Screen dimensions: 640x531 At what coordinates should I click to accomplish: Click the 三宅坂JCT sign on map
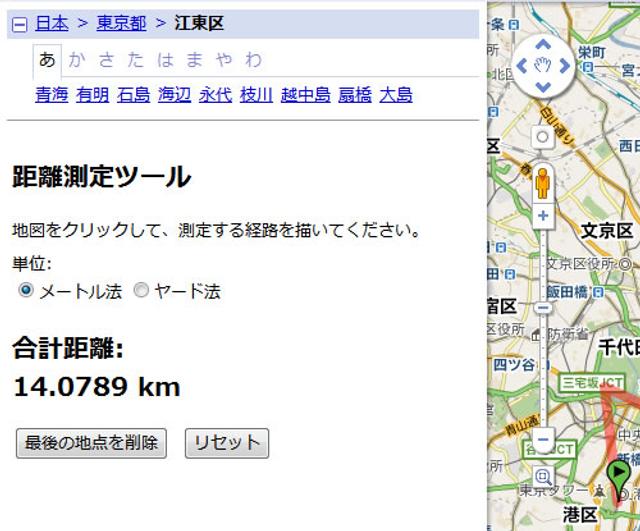pos(592,383)
